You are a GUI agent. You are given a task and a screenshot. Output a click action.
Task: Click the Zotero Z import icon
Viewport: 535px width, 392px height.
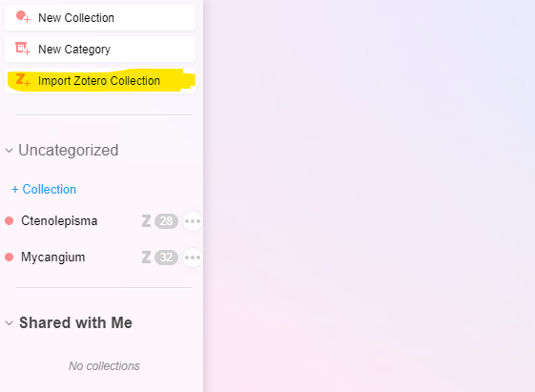pyautogui.click(x=23, y=80)
